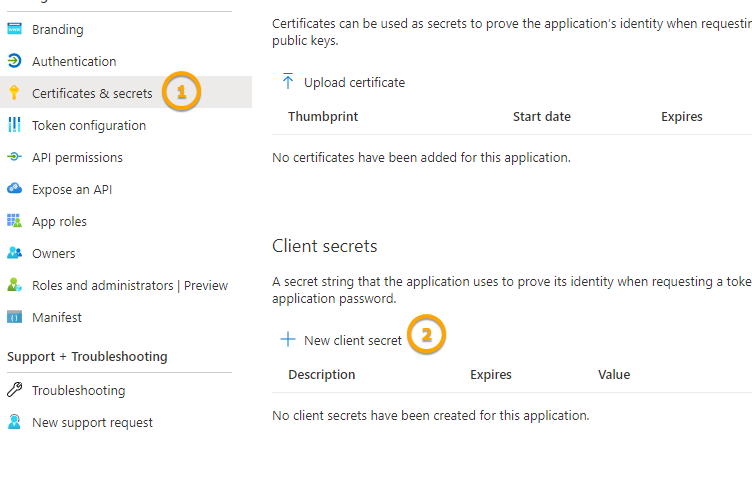Click the Start date column header
The image size is (752, 494).
tap(542, 117)
